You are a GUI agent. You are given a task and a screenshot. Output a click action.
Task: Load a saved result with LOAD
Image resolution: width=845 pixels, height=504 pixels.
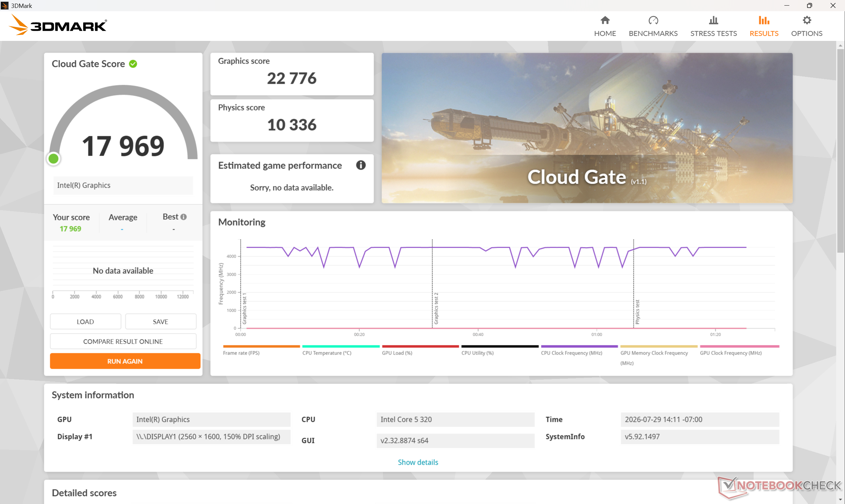tap(85, 321)
